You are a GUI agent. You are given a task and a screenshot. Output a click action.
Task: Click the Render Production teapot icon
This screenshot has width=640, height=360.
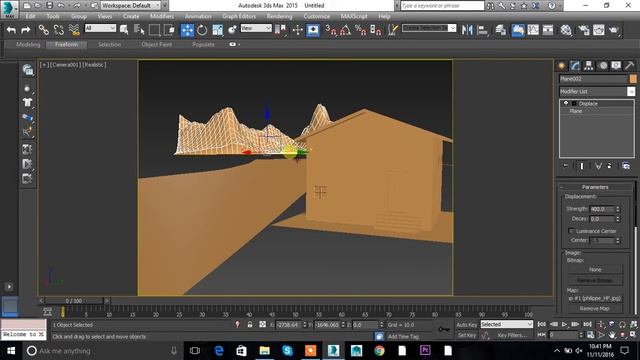(613, 30)
